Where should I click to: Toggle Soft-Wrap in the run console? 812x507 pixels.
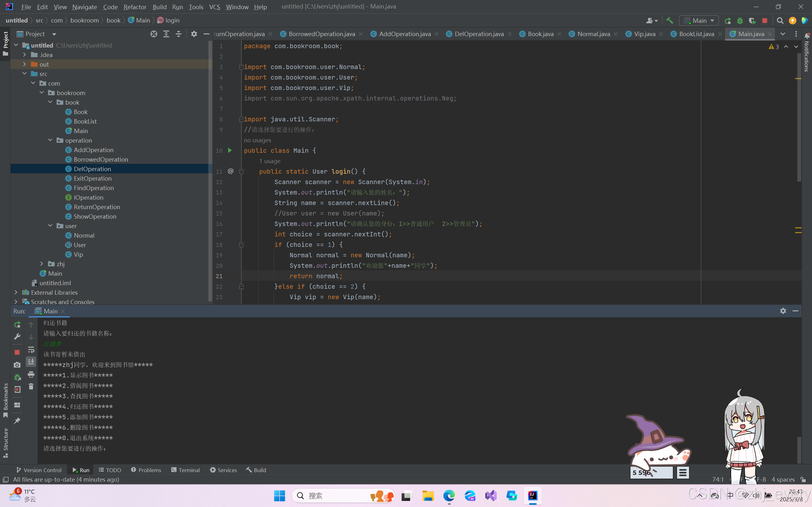[31, 350]
